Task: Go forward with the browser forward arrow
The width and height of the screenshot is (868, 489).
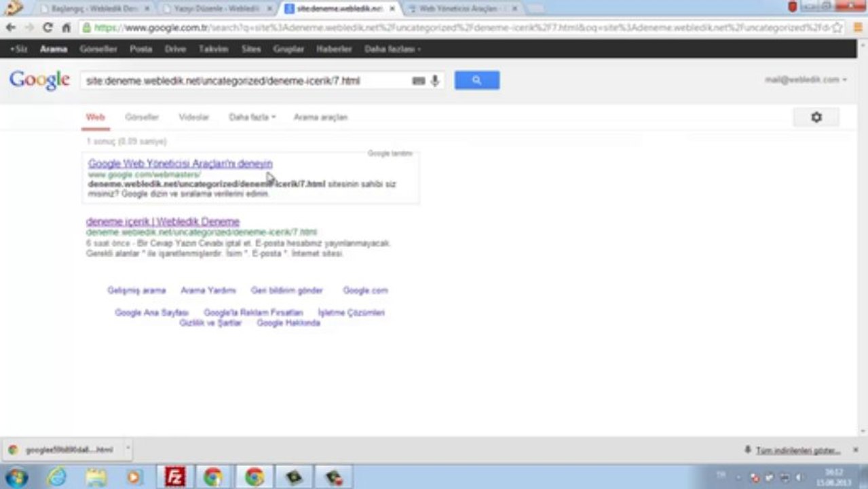Action: point(29,28)
